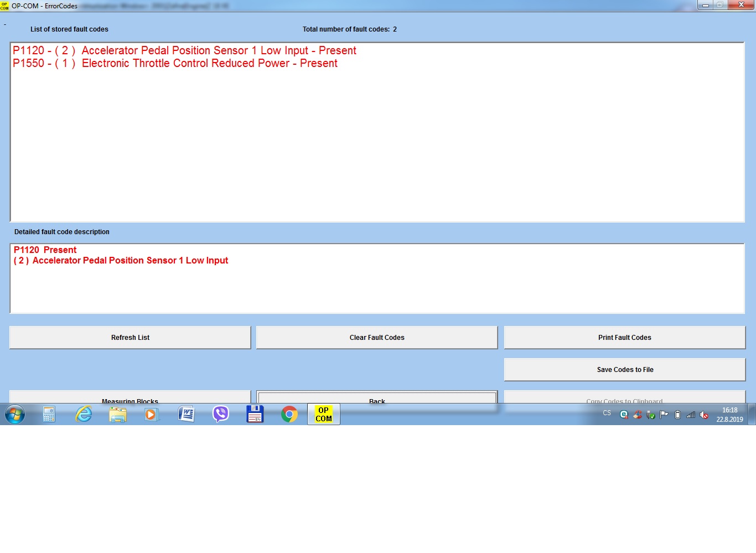Launch Windows Media Player from taskbar
The width and height of the screenshot is (756, 553).
(151, 414)
